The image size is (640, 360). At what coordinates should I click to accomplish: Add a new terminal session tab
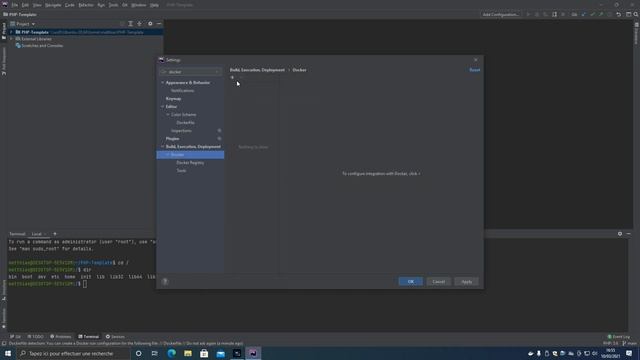(55, 234)
